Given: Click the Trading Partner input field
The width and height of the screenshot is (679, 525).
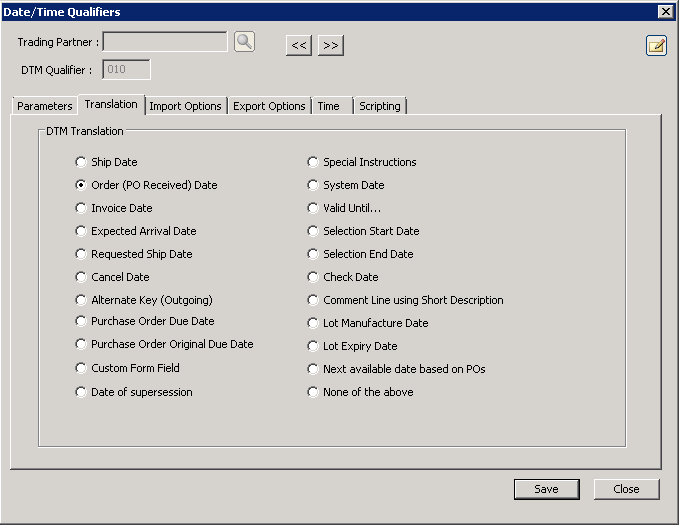Looking at the screenshot, I should pyautogui.click(x=165, y=42).
